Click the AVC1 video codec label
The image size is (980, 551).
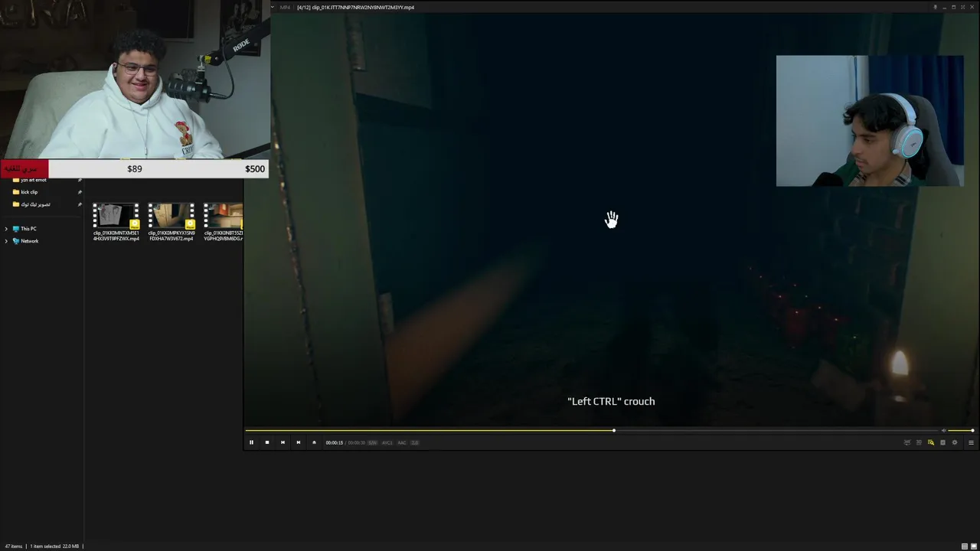[387, 442]
